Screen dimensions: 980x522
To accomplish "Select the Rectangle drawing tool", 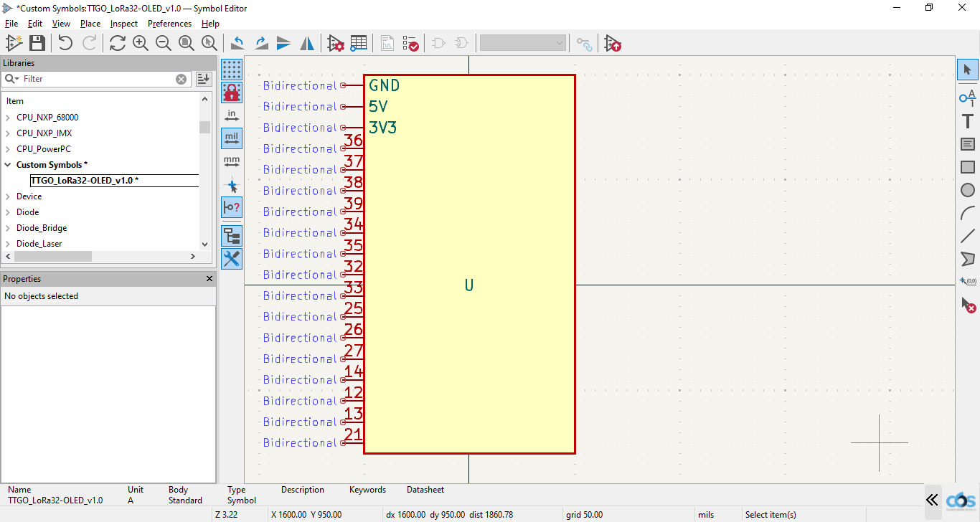I will tap(967, 167).
